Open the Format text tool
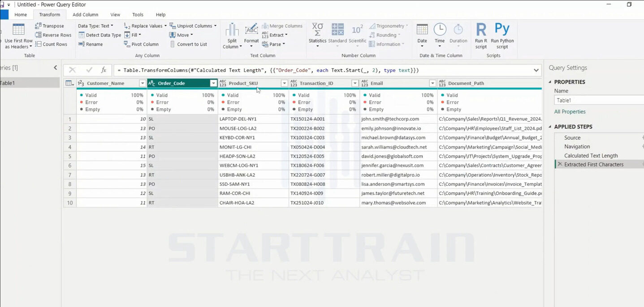The image size is (644, 307). pos(251,36)
